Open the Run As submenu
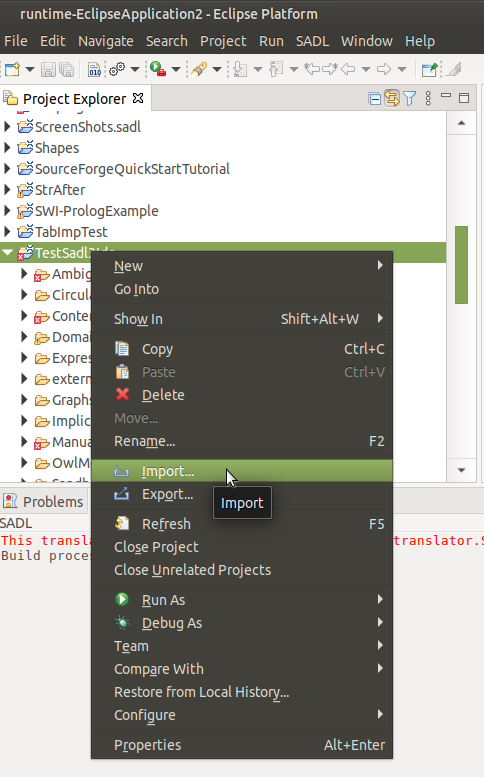The height and width of the screenshot is (777, 484). [x=242, y=600]
